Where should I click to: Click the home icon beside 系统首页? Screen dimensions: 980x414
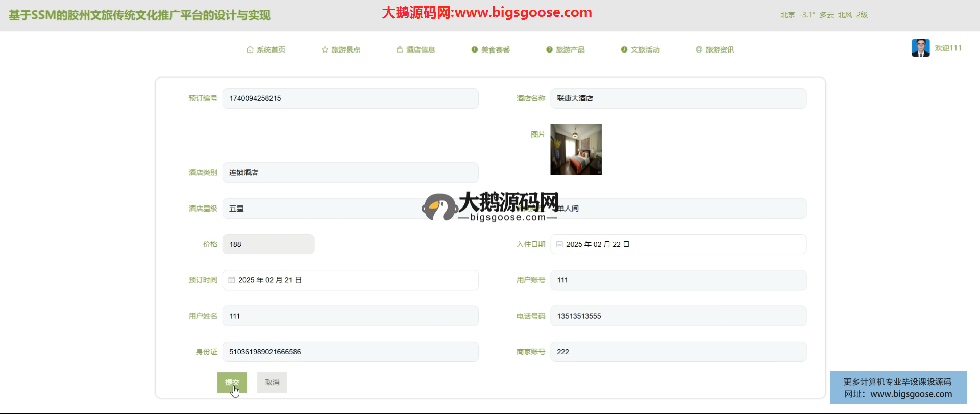click(250, 50)
